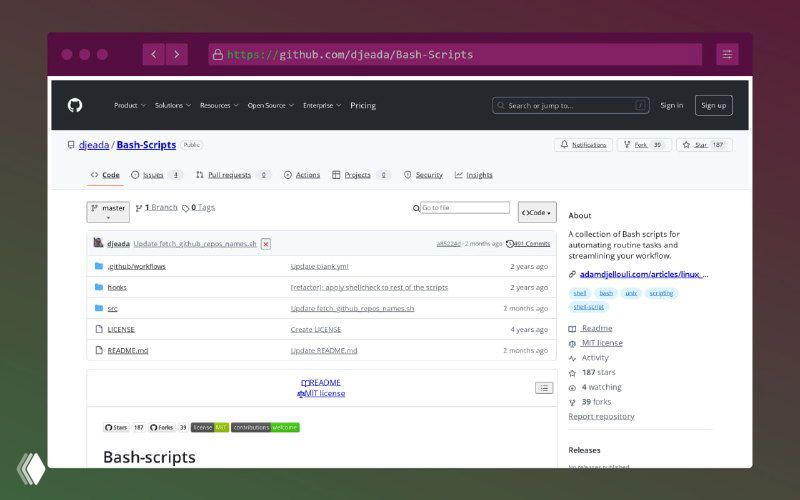Click the LICENSE file icon
Image resolution: width=800 pixels, height=500 pixels.
99,329
